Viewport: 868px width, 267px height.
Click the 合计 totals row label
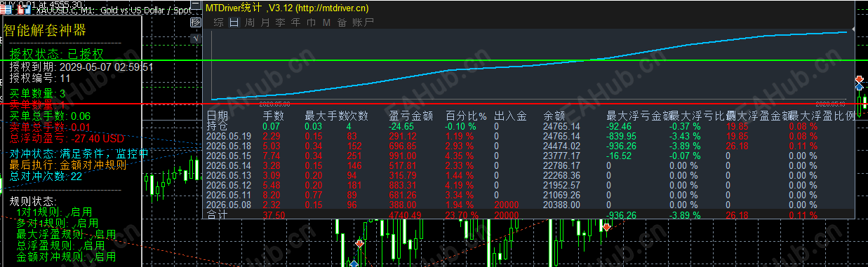click(218, 215)
